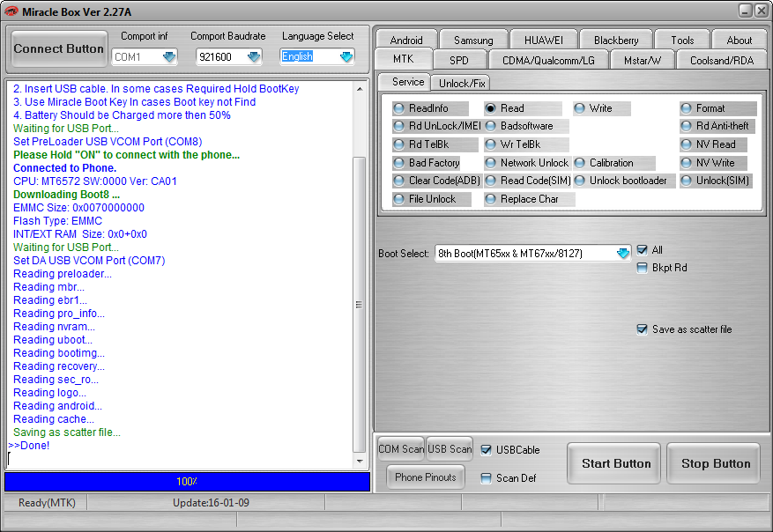Switch to the About tab

tap(739, 40)
